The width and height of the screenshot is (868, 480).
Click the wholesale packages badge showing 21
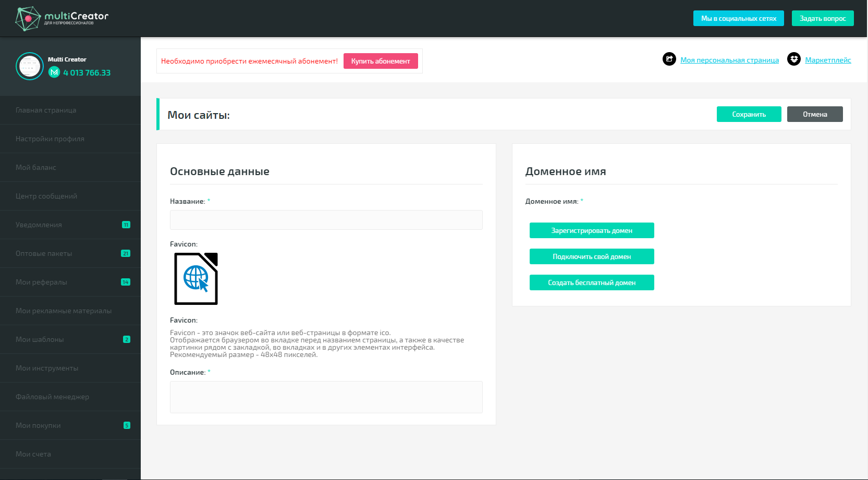(126, 253)
